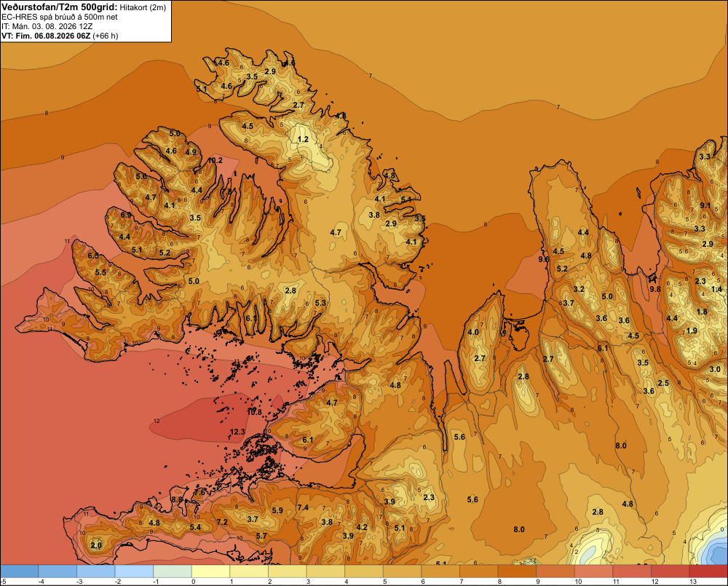Click the 9.6 temperature value on the map
The width and height of the screenshot is (728, 586).
(x=544, y=259)
